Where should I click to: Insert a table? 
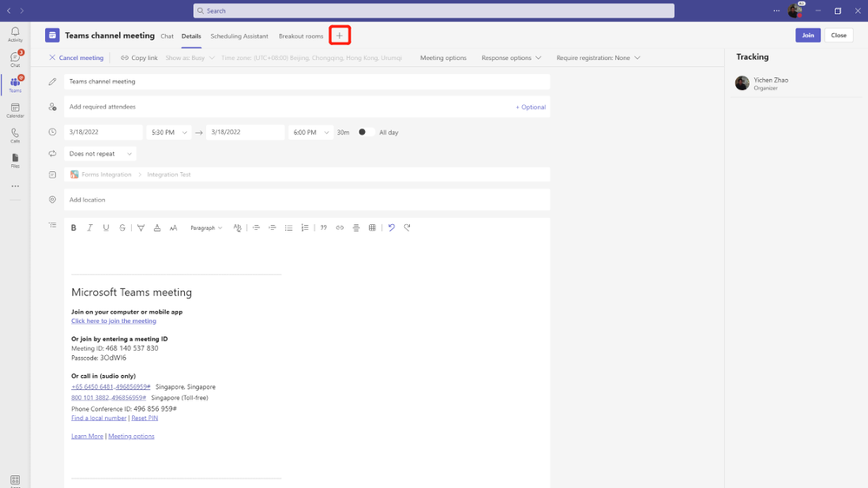pyautogui.click(x=372, y=228)
